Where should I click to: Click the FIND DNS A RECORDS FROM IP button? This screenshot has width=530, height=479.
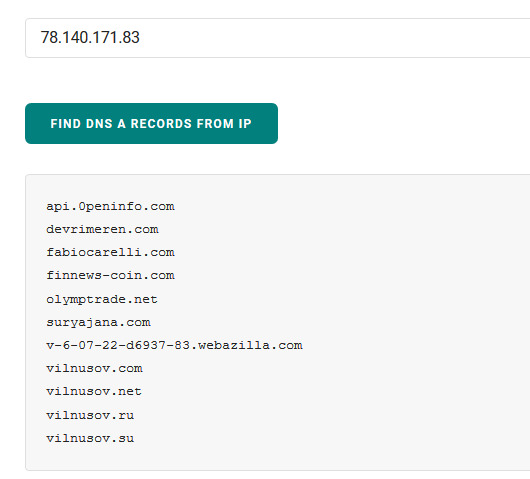tap(151, 123)
